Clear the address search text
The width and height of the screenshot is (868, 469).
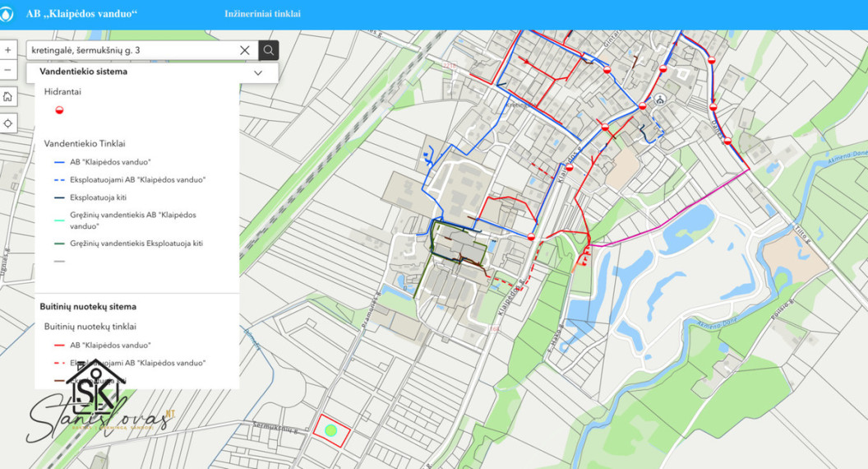245,50
